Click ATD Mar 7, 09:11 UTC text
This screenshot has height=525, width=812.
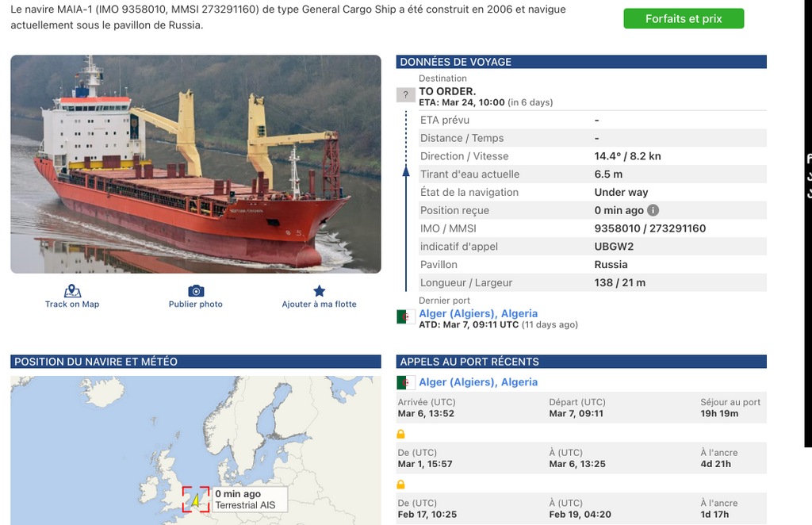coord(469,324)
